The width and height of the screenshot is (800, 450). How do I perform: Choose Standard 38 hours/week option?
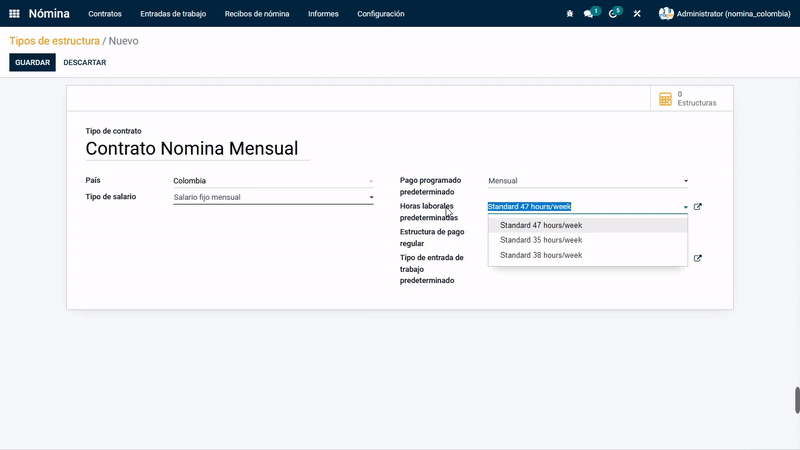(541, 255)
